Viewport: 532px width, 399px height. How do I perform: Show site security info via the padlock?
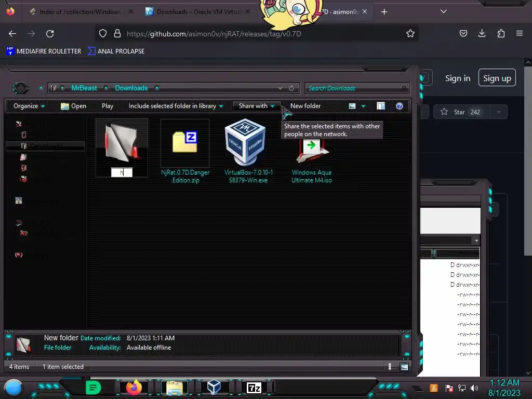[x=117, y=33]
